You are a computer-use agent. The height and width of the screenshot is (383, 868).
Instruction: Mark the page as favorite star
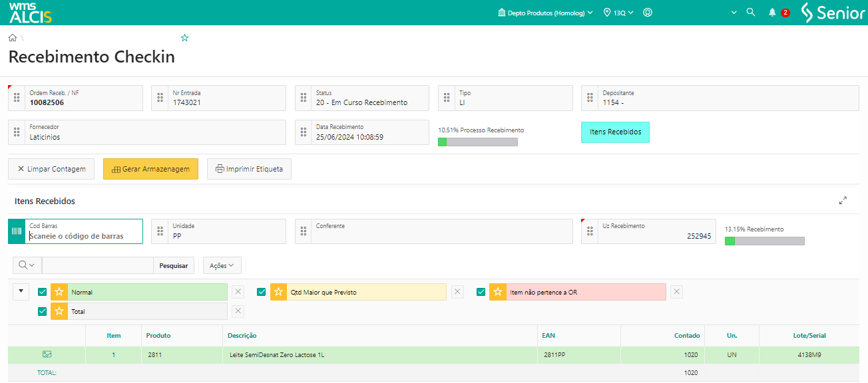pyautogui.click(x=184, y=38)
